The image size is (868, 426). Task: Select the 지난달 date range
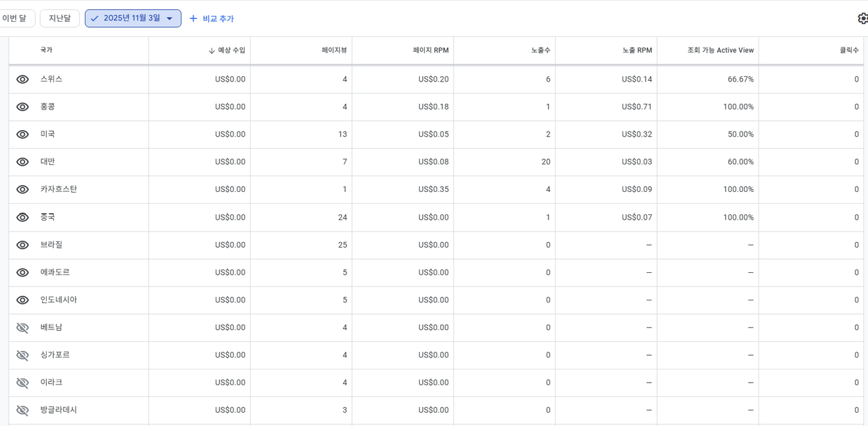coord(59,18)
